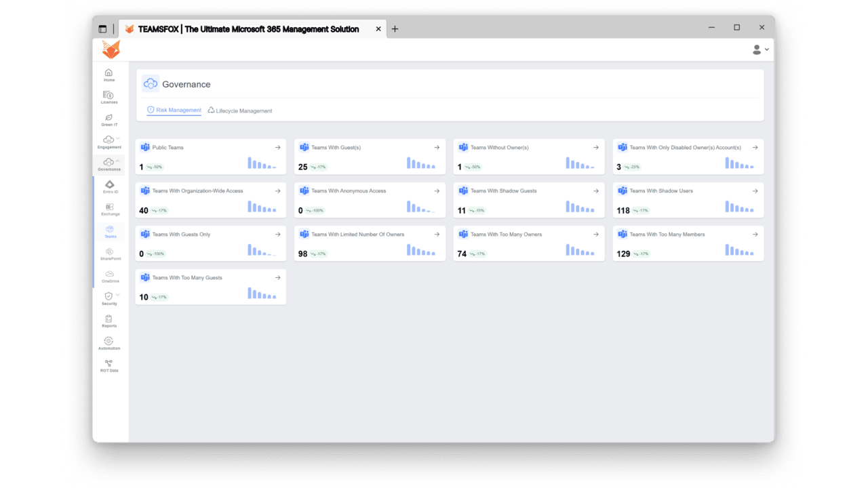Toggle the browser tab sidebar button
The height and width of the screenshot is (488, 868).
[x=102, y=29]
